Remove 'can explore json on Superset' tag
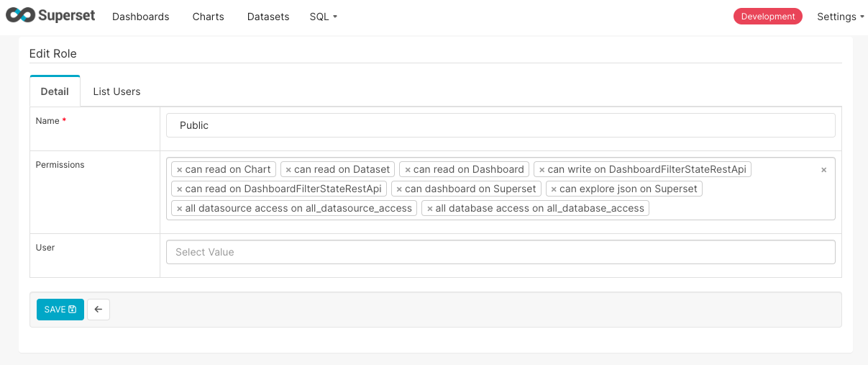Viewport: 868px width, 365px height. [x=554, y=189]
